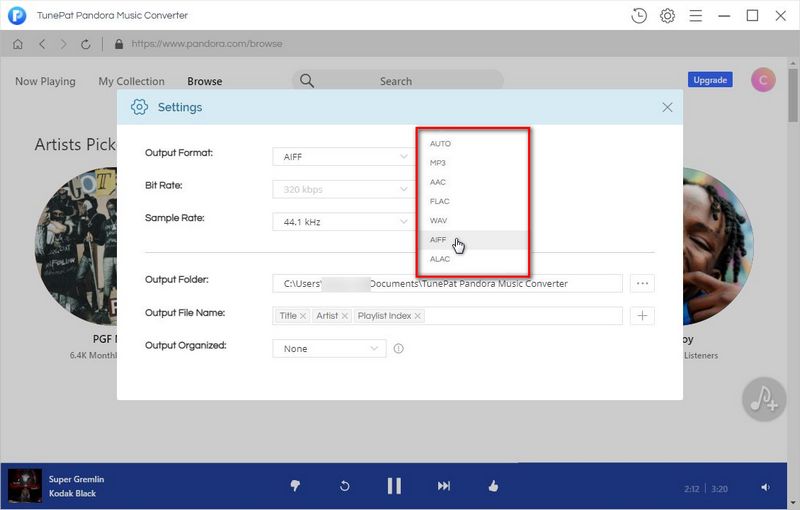The width and height of the screenshot is (800, 510).
Task: Click the add music floating button
Action: tap(764, 399)
